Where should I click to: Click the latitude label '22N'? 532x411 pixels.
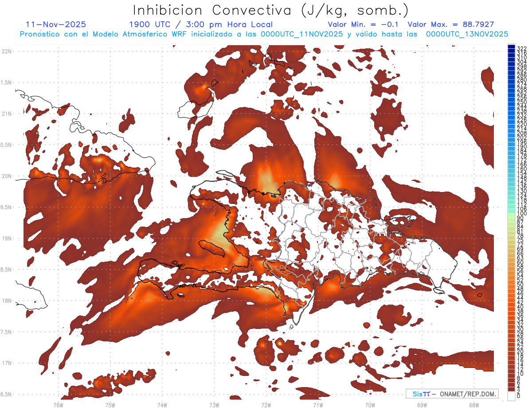[7, 51]
